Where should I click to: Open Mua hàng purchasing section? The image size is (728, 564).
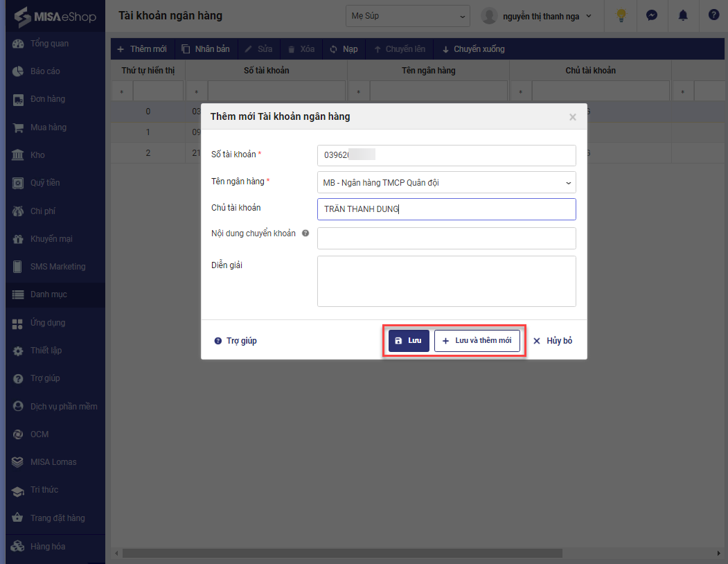tap(55, 127)
